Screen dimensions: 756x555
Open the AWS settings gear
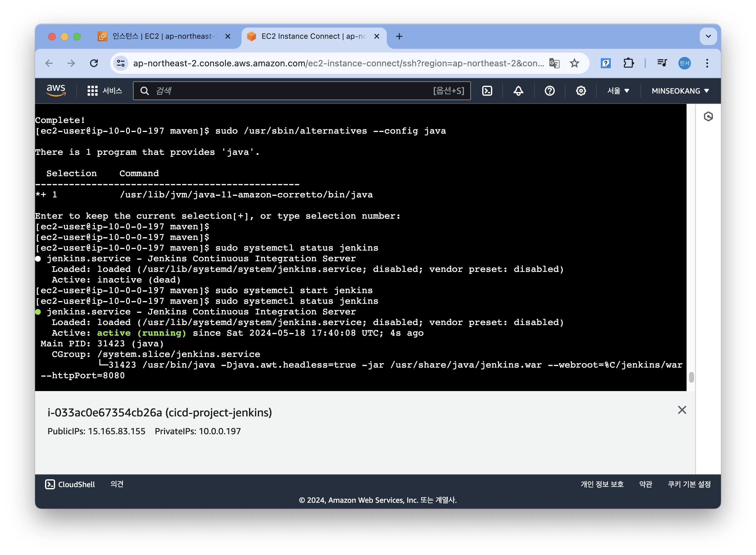tap(580, 91)
